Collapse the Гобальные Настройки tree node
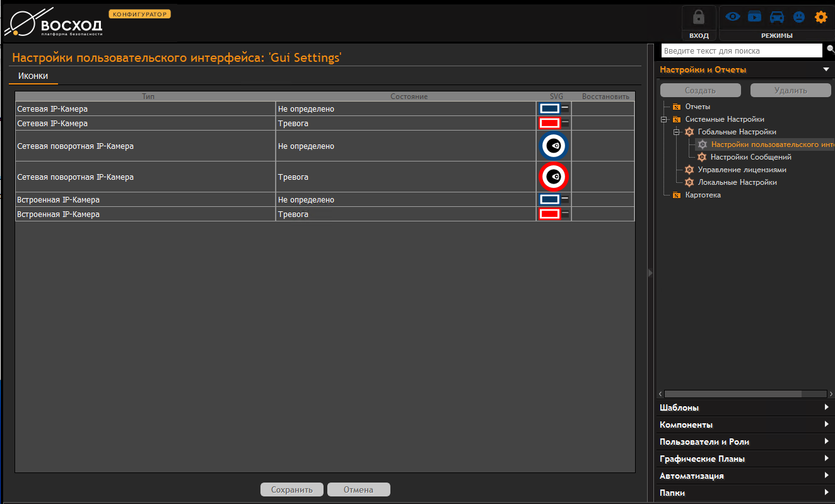 point(676,132)
